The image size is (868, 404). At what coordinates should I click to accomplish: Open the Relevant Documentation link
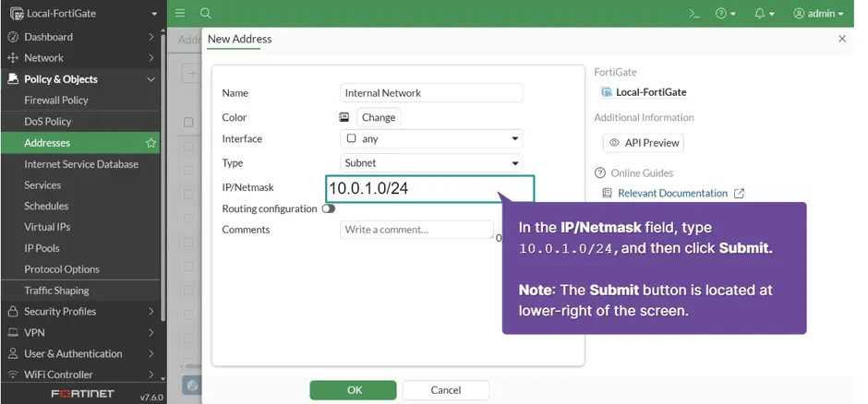point(672,194)
